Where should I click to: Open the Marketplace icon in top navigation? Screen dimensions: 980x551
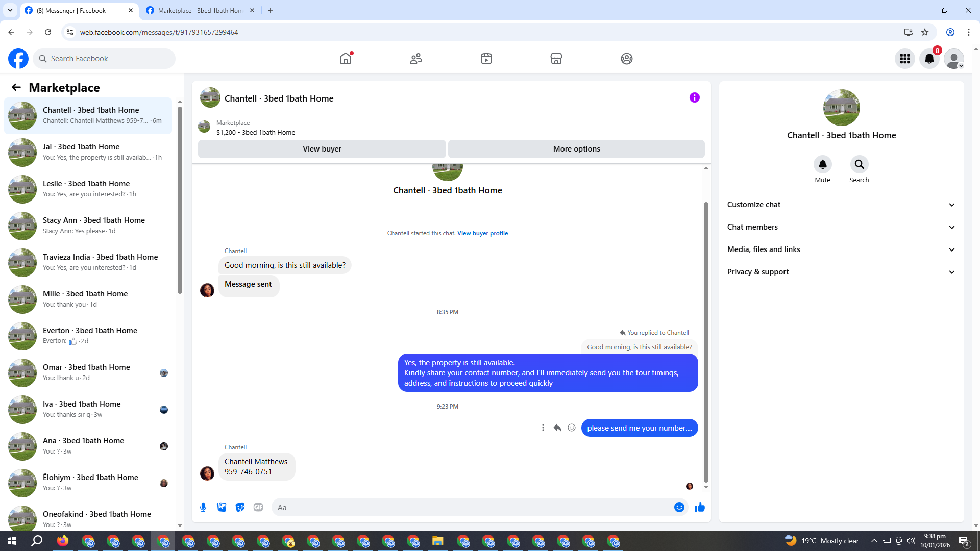[556, 59]
